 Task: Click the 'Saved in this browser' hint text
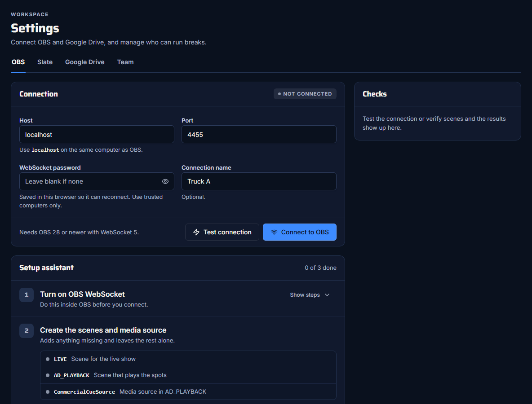(91, 201)
